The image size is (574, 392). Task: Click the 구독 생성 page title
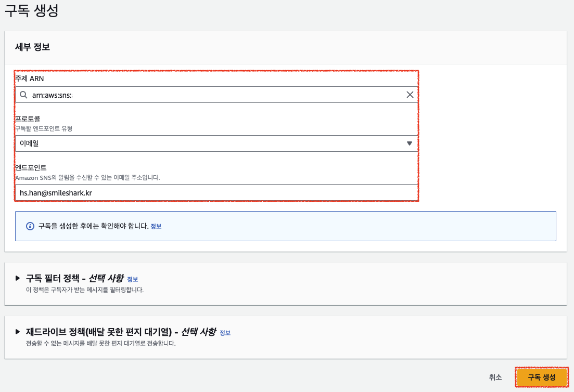31,11
